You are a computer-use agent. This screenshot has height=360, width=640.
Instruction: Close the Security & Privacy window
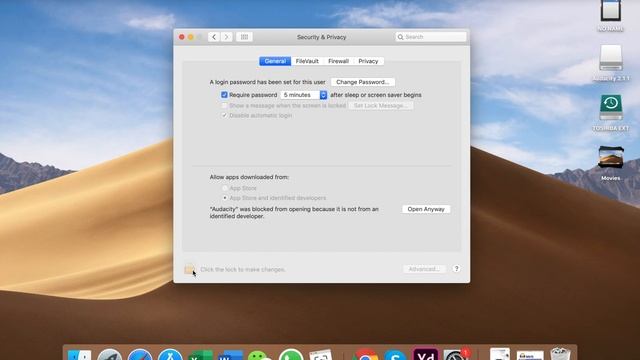[x=182, y=37]
